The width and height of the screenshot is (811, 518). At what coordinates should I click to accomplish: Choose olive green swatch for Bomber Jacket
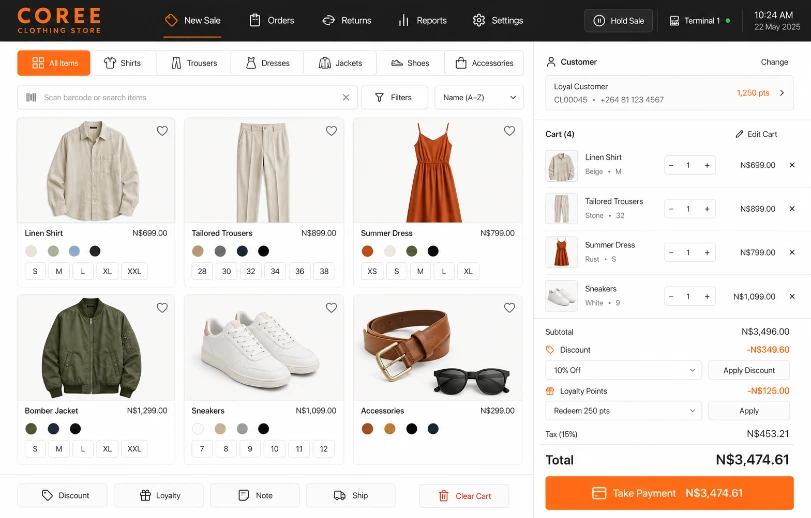point(31,429)
